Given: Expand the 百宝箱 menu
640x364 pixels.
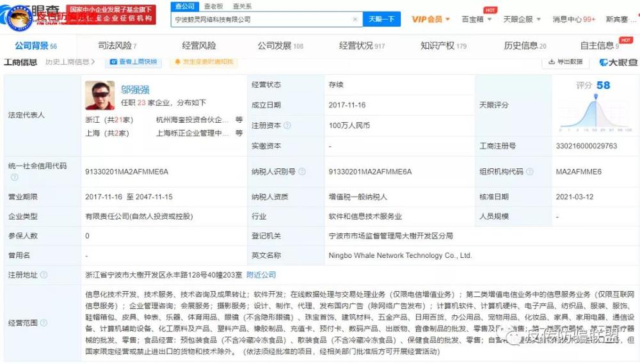Looking at the screenshot, I should pos(476,19).
